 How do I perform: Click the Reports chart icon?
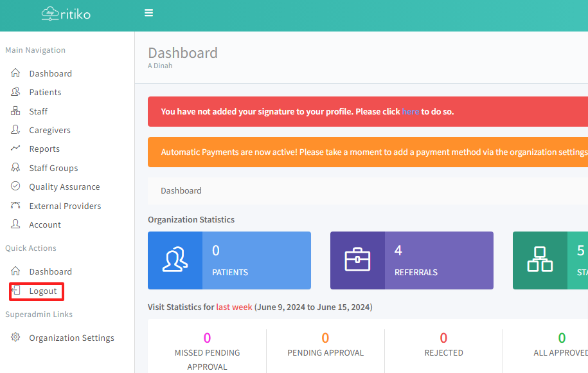click(15, 149)
